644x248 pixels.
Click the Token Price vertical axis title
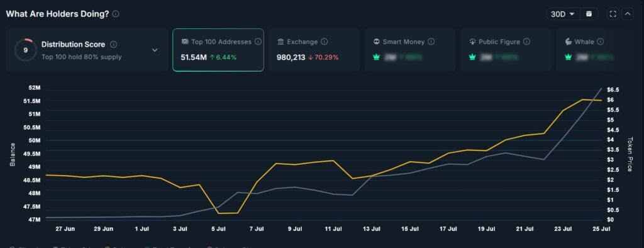click(x=630, y=154)
